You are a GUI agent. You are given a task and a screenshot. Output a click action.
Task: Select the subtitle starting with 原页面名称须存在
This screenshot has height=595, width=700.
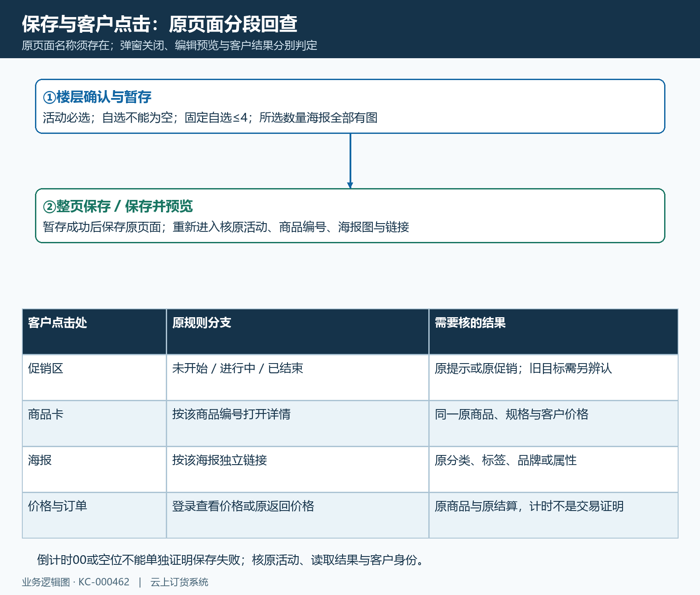(169, 45)
